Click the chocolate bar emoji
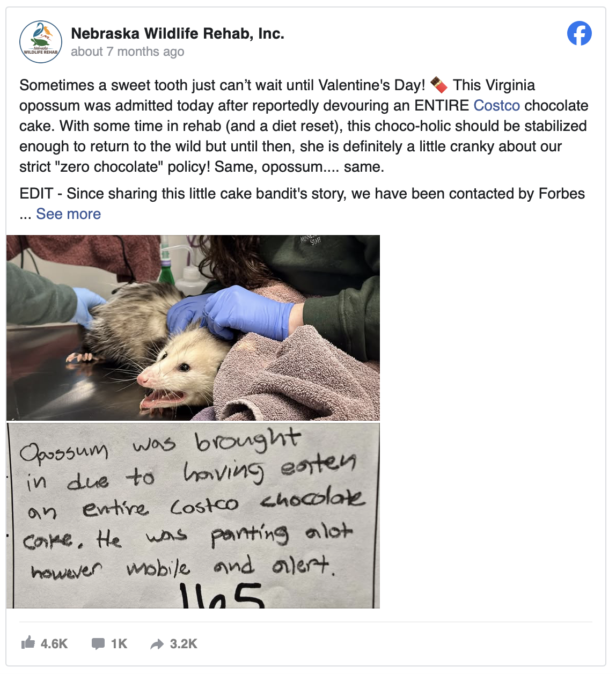Viewport: 616px width, 674px height. click(x=439, y=85)
